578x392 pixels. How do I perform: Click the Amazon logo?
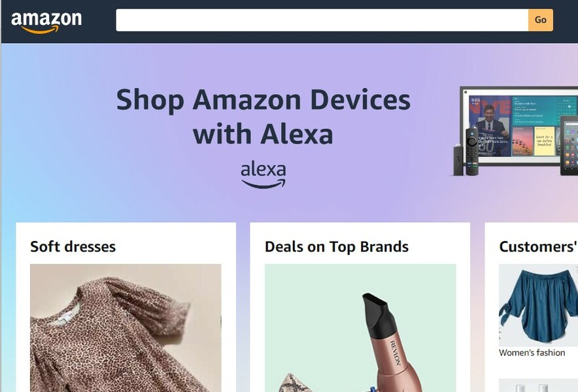(46, 22)
